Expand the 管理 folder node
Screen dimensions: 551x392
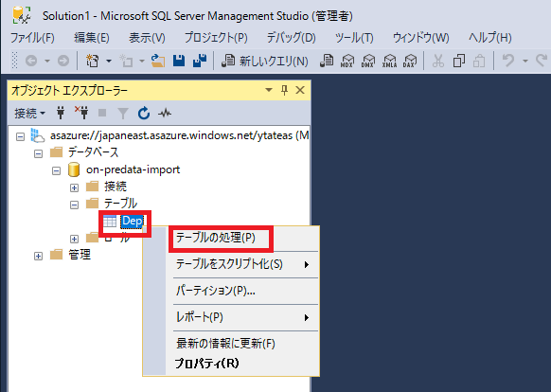tap(38, 257)
